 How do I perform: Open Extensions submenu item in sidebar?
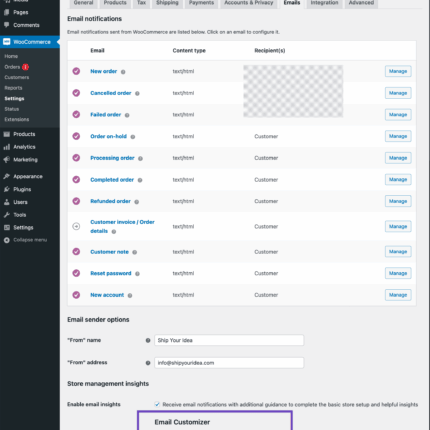tap(17, 119)
